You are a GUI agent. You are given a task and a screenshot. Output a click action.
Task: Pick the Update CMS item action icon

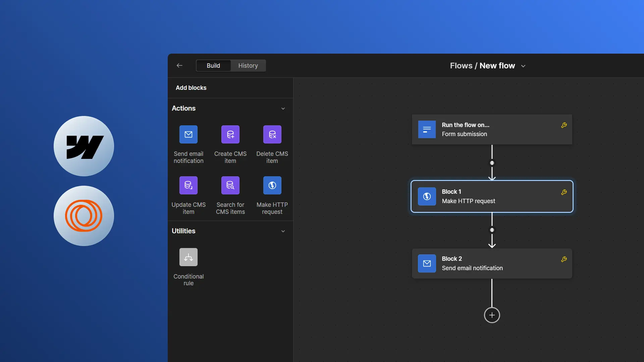[x=189, y=185]
